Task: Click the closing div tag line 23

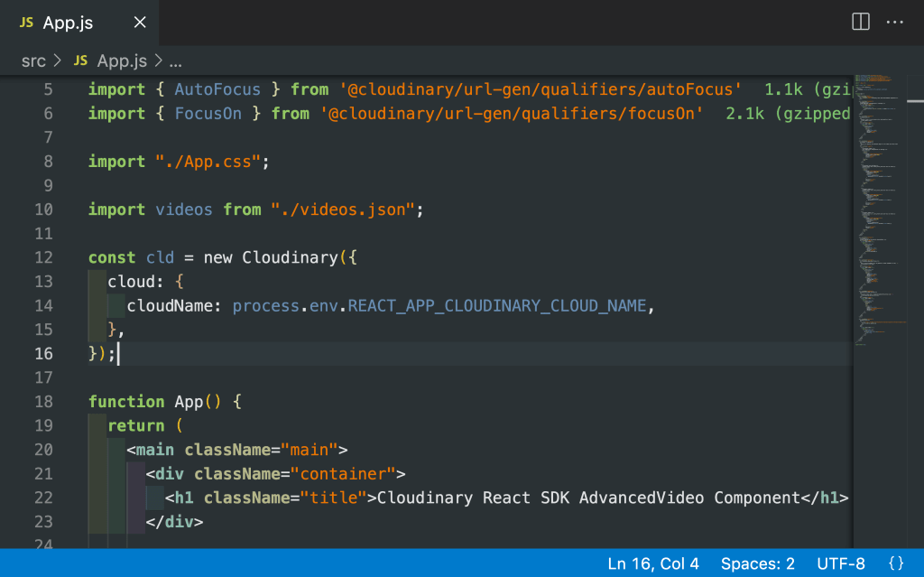Action: [174, 522]
